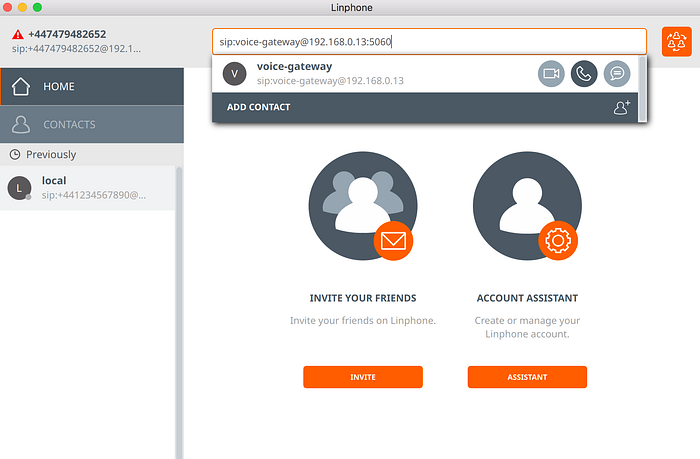Open the conference manager icon
The width and height of the screenshot is (700, 459).
[676, 42]
